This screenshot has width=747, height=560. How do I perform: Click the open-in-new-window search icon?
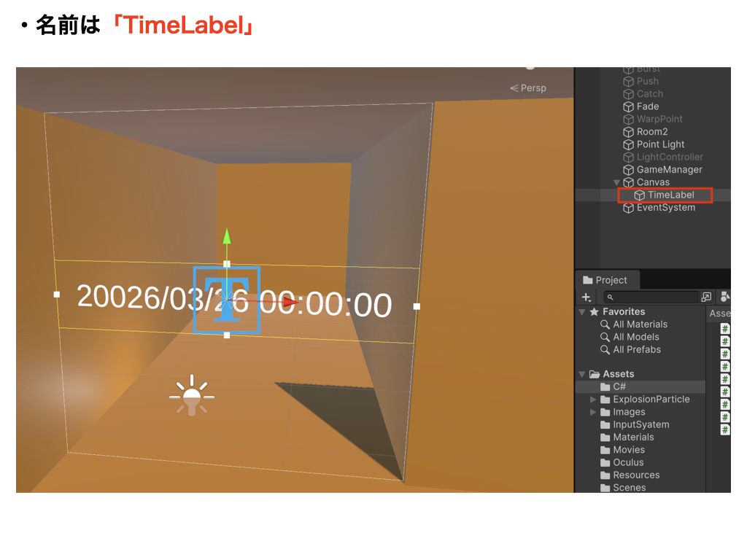(706, 297)
